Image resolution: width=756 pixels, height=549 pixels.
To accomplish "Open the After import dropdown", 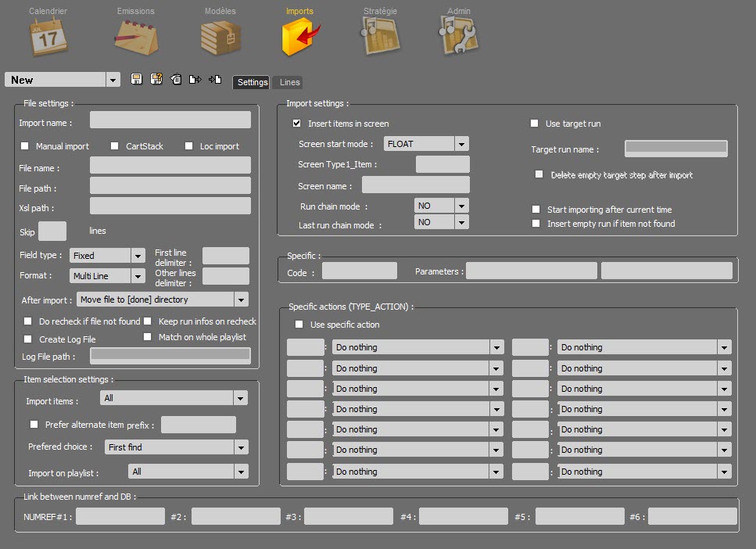I will point(241,300).
